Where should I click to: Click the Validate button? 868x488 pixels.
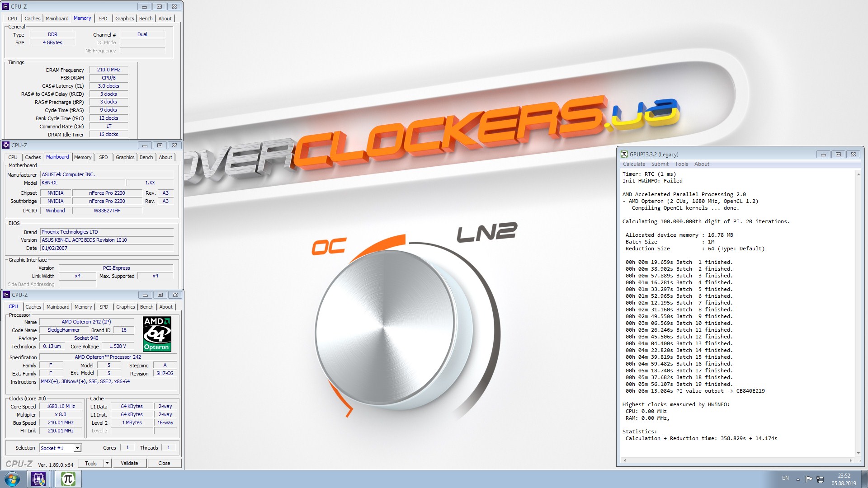tap(129, 463)
